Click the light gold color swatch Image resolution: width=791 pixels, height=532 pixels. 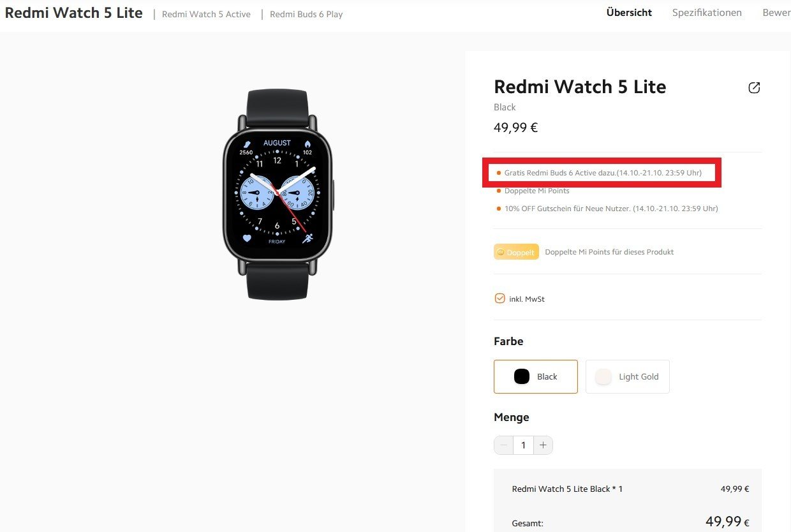point(603,376)
